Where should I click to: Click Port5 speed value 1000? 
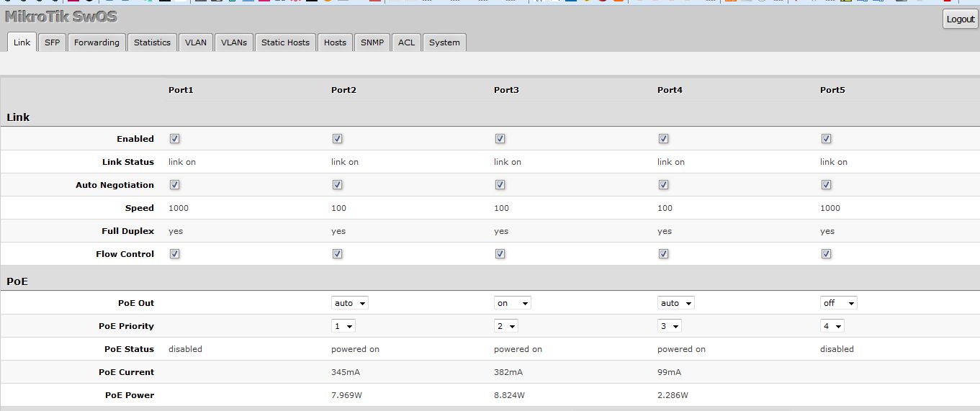click(x=830, y=208)
